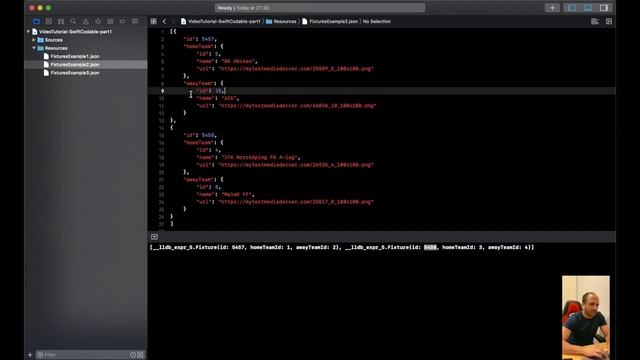Click line number 9 in gutter
This screenshot has height=360, width=640.
162,91
